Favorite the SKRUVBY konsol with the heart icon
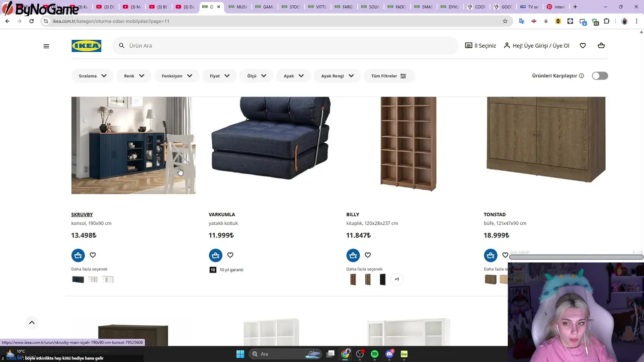 pyautogui.click(x=93, y=255)
